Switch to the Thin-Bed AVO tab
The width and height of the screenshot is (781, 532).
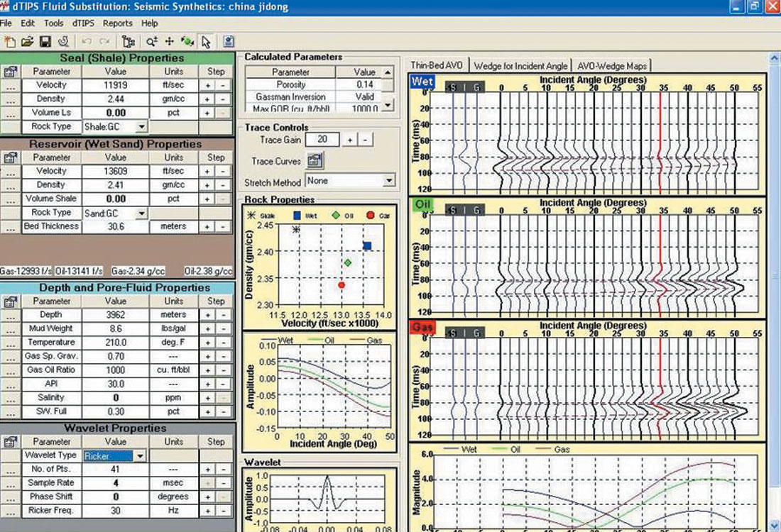(437, 66)
